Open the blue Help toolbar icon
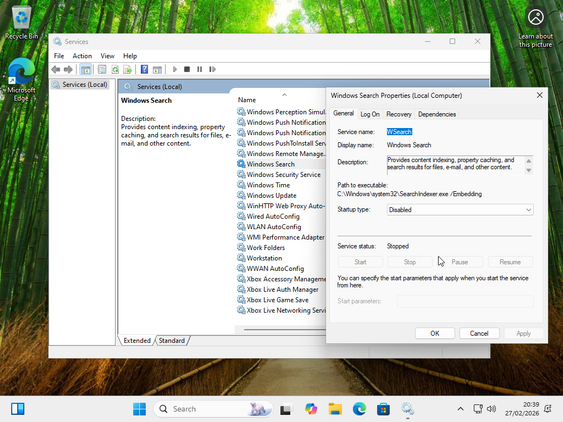This screenshot has height=422, width=563. point(144,69)
